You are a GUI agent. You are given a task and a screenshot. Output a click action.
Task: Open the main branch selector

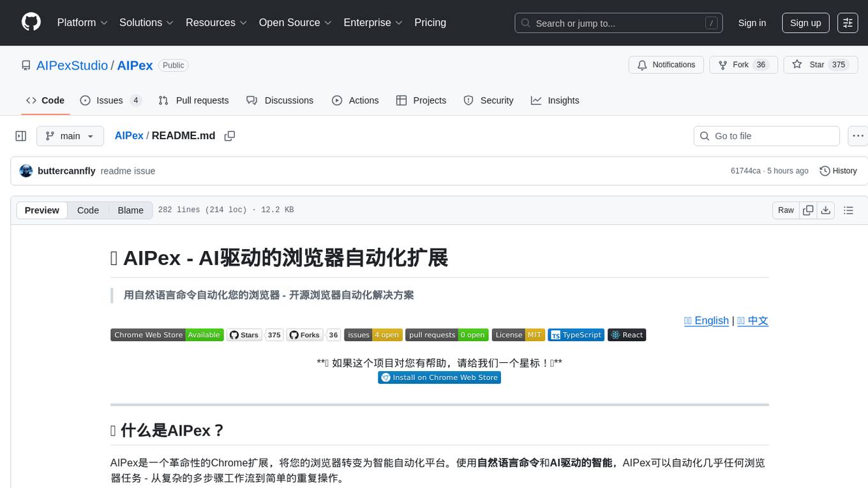pos(70,136)
